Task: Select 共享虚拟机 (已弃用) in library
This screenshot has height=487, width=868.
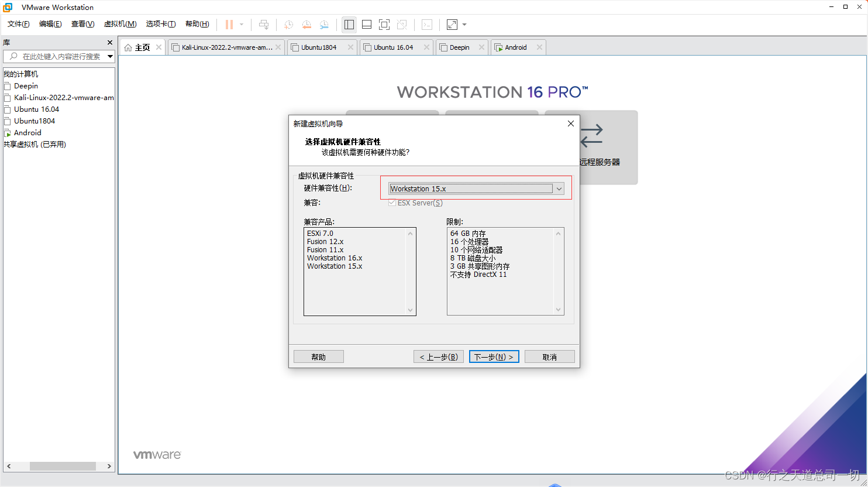Action: 35,144
